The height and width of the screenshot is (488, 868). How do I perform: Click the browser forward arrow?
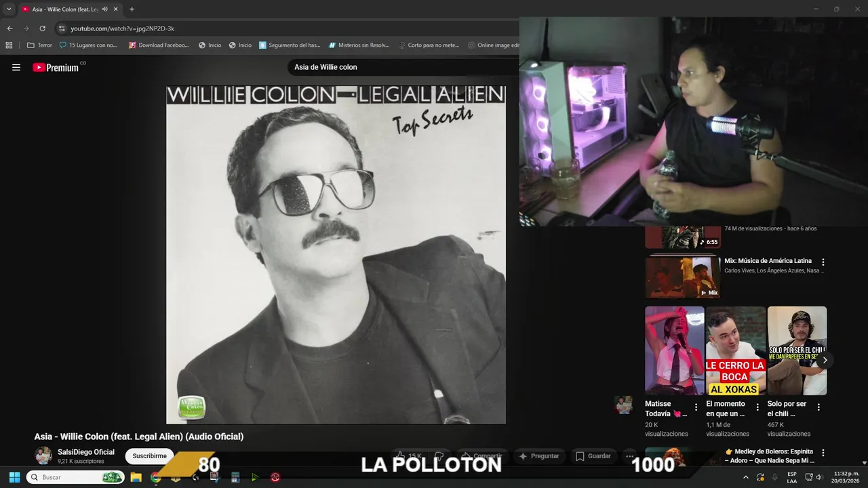[x=26, y=28]
